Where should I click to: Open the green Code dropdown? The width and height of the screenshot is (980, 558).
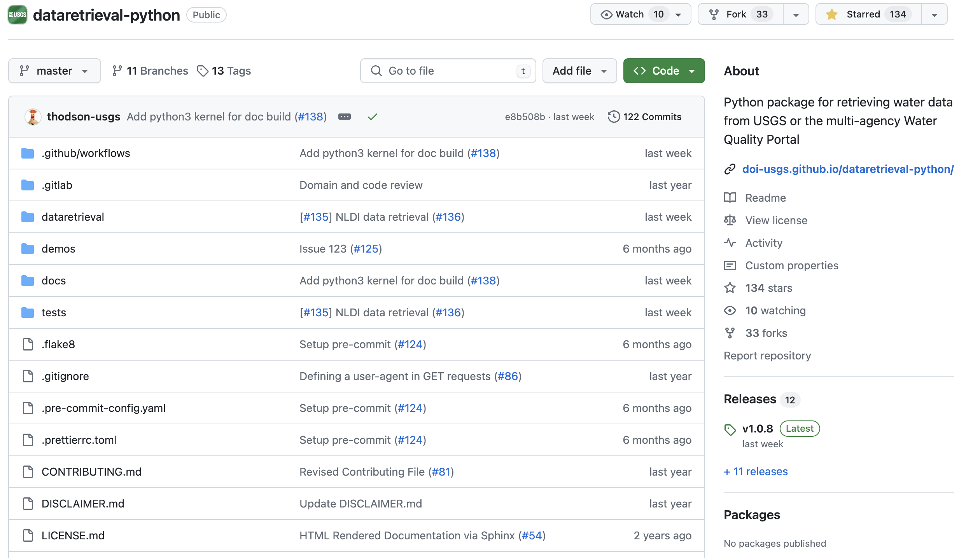(664, 71)
